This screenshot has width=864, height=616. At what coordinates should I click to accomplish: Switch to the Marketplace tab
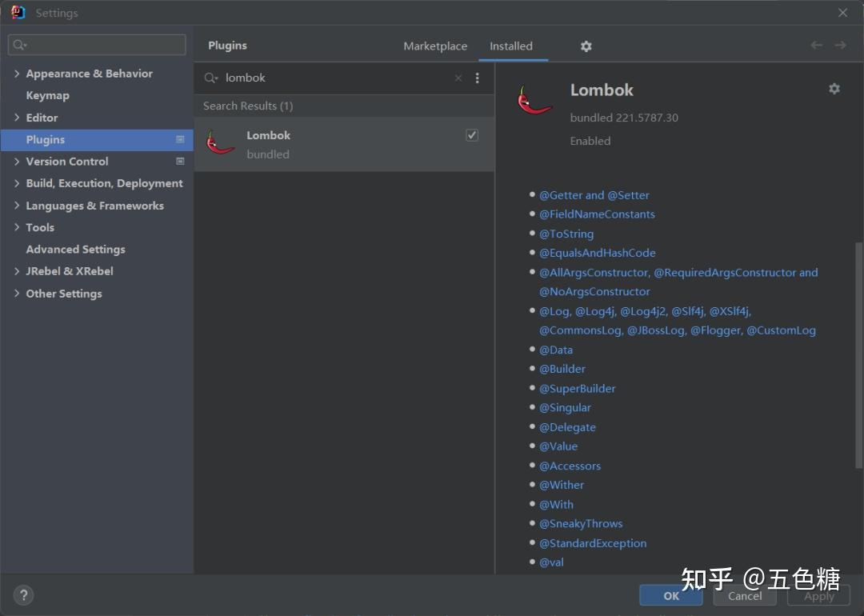[435, 46]
